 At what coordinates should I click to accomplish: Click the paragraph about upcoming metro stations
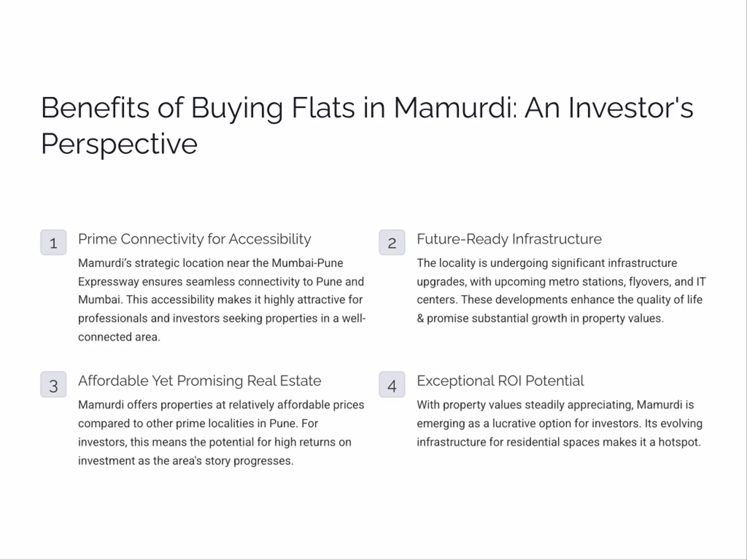(x=561, y=290)
